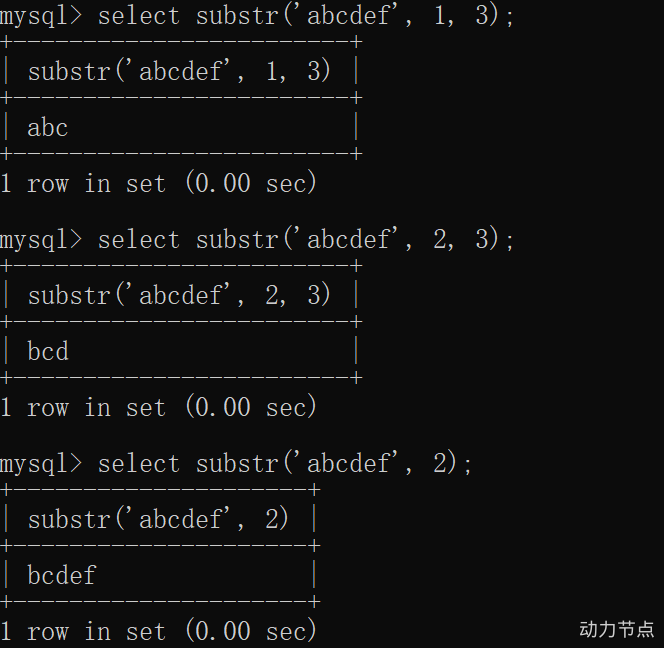Click the column header substr('abcdef', 2, 3)

[179, 295]
